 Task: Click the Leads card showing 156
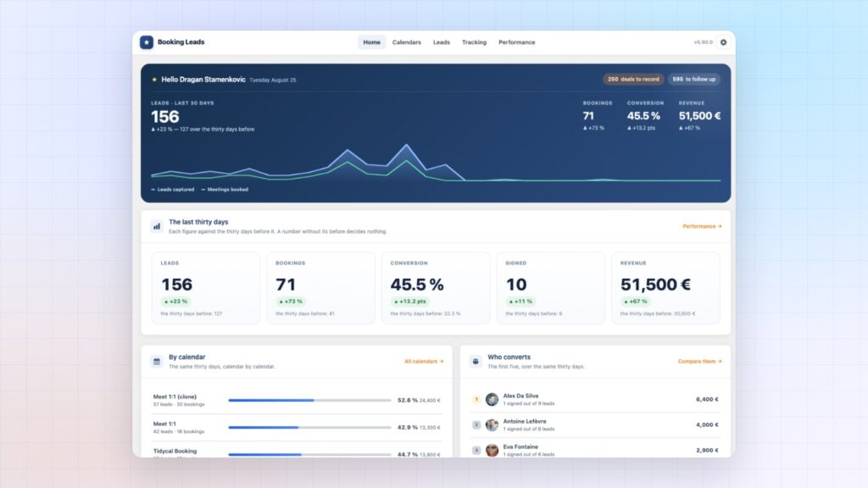click(x=206, y=288)
